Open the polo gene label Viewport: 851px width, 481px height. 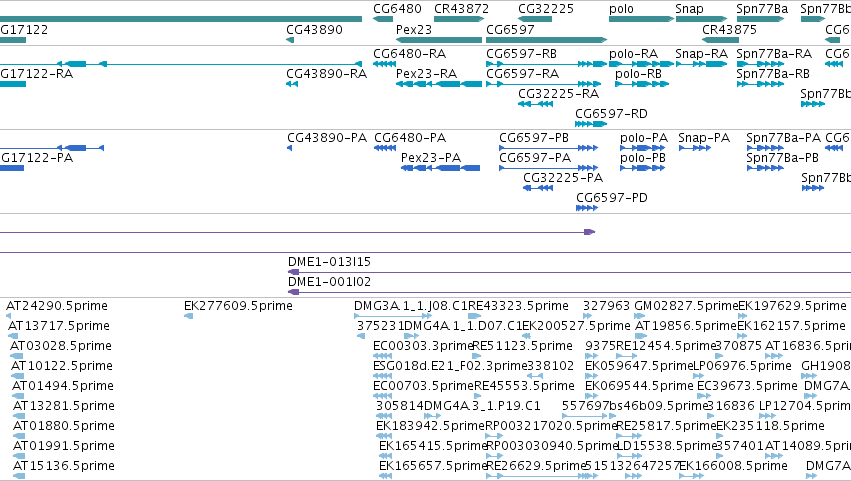(621, 9)
